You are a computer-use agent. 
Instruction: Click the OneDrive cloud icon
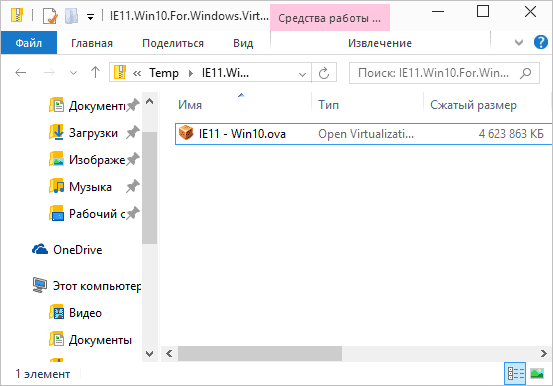click(40, 249)
